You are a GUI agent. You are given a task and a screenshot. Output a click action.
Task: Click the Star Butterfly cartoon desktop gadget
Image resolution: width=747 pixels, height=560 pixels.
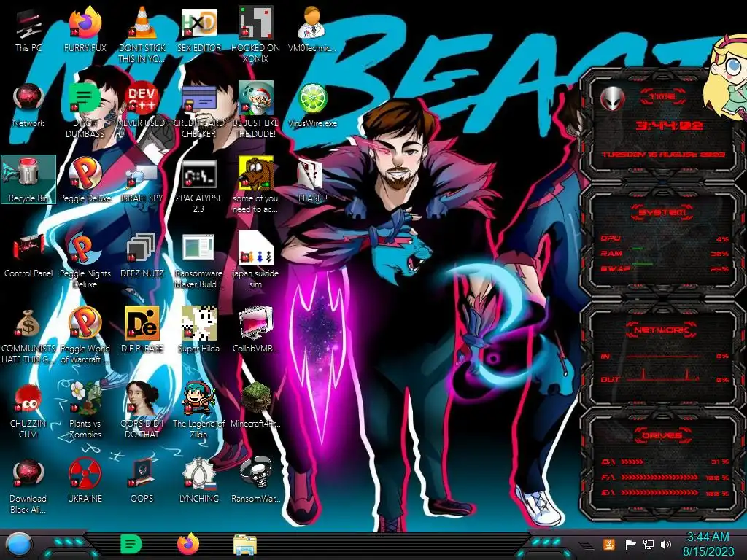click(726, 76)
